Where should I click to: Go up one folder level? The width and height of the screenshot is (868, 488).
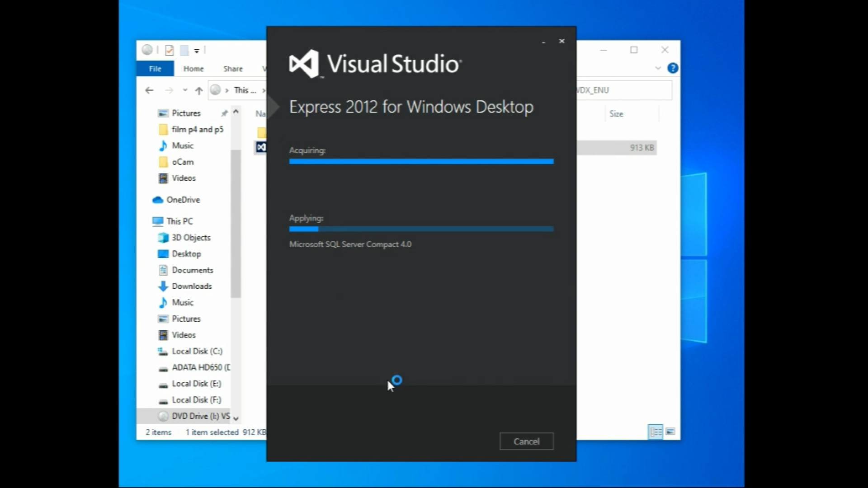[199, 90]
